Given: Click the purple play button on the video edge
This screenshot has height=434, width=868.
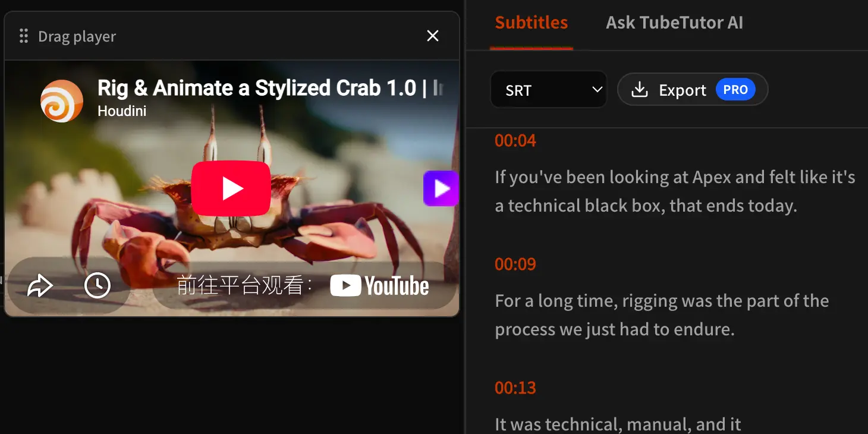Looking at the screenshot, I should coord(441,188).
